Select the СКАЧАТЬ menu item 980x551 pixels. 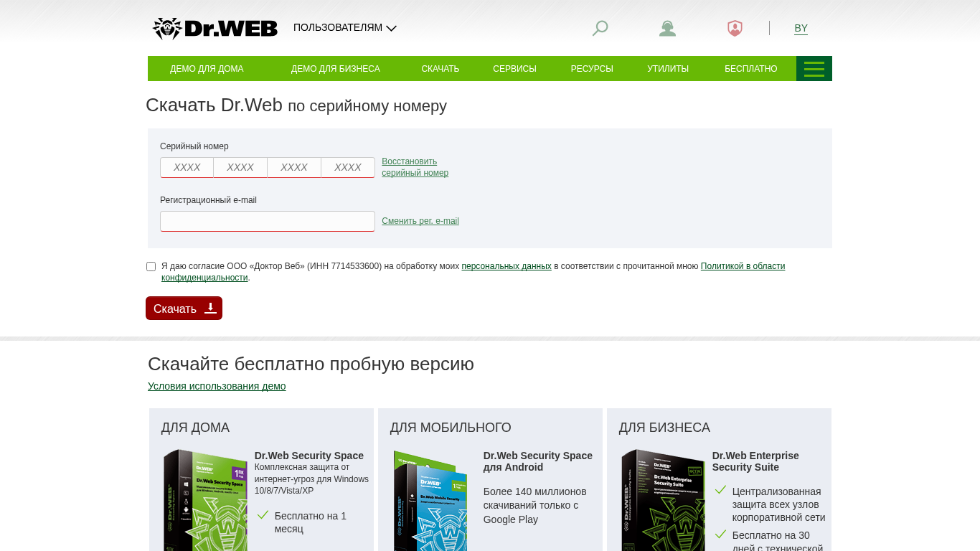pos(440,69)
